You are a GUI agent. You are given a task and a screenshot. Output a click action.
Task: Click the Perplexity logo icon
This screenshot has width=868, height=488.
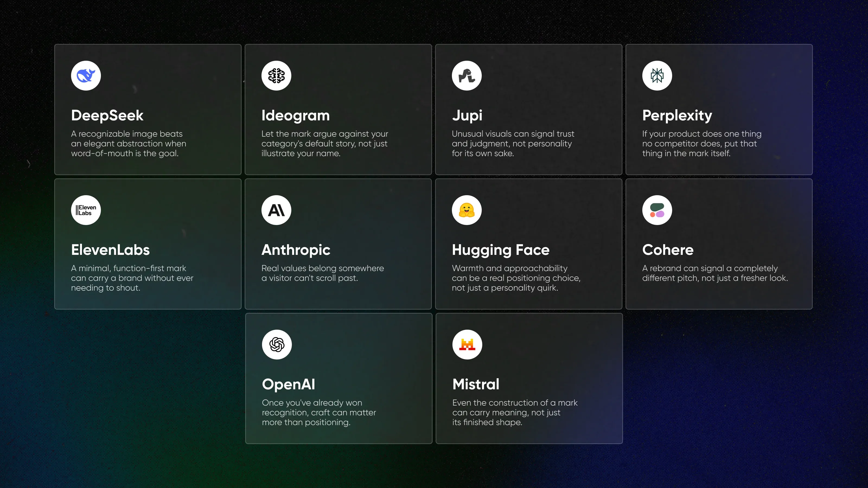(x=657, y=75)
